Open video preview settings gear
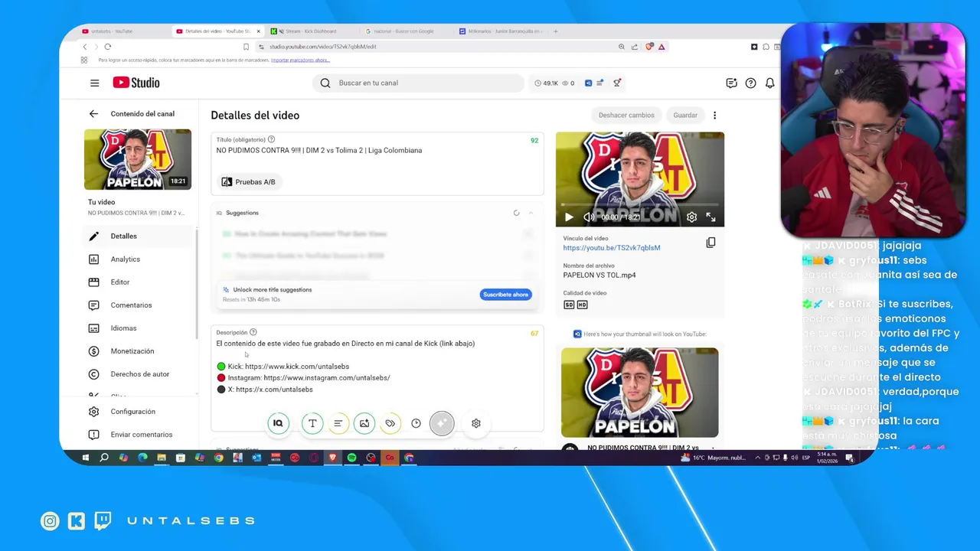Viewport: 980px width, 551px height. coord(691,217)
